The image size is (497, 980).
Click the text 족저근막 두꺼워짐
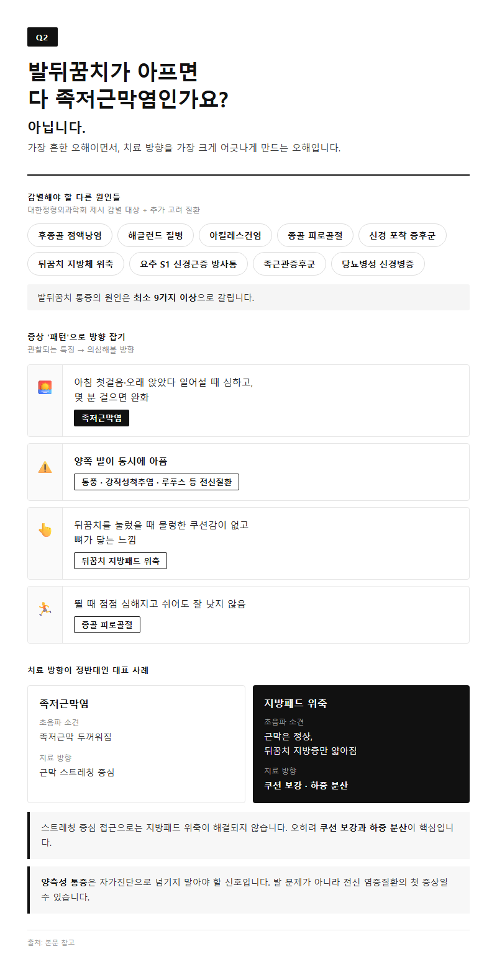[x=75, y=737]
